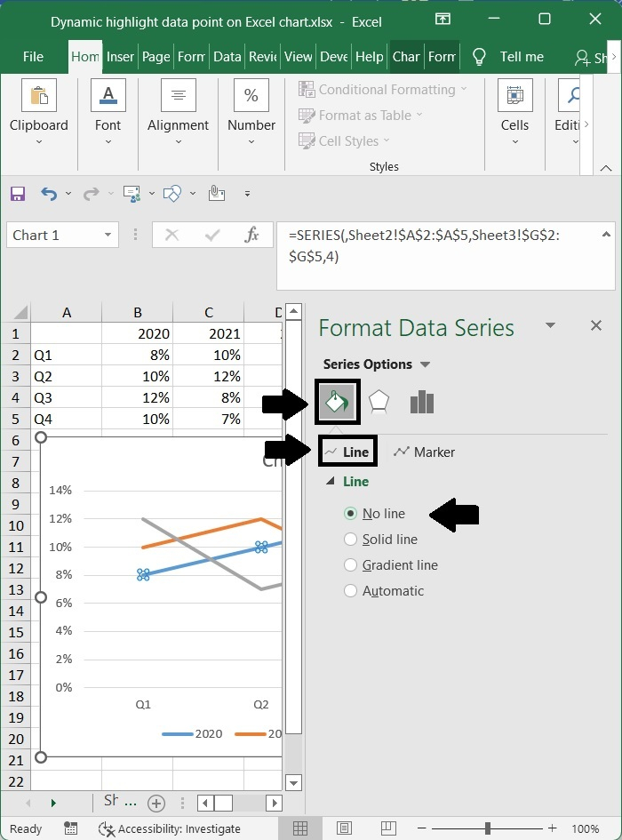The image size is (622, 840).
Task: Click the vertical scrollbar down arrow
Action: [293, 783]
